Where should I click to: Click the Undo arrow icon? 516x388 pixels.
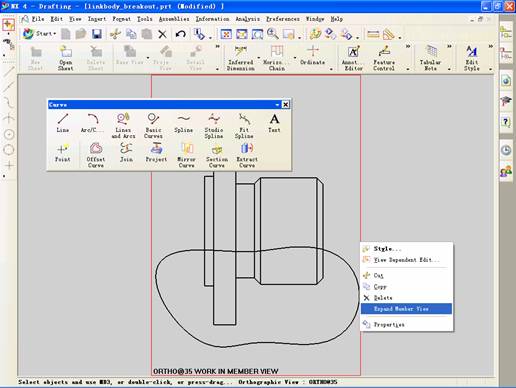(x=180, y=34)
